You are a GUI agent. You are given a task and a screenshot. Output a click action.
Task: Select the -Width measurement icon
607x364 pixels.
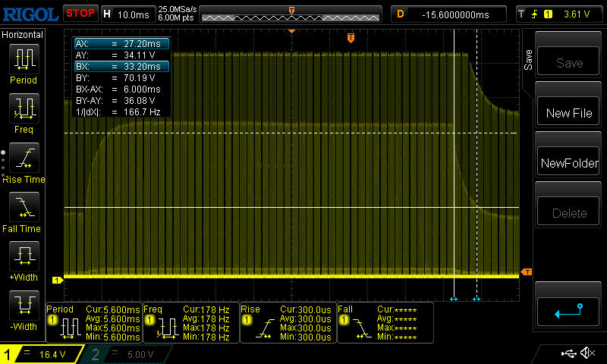(24, 306)
